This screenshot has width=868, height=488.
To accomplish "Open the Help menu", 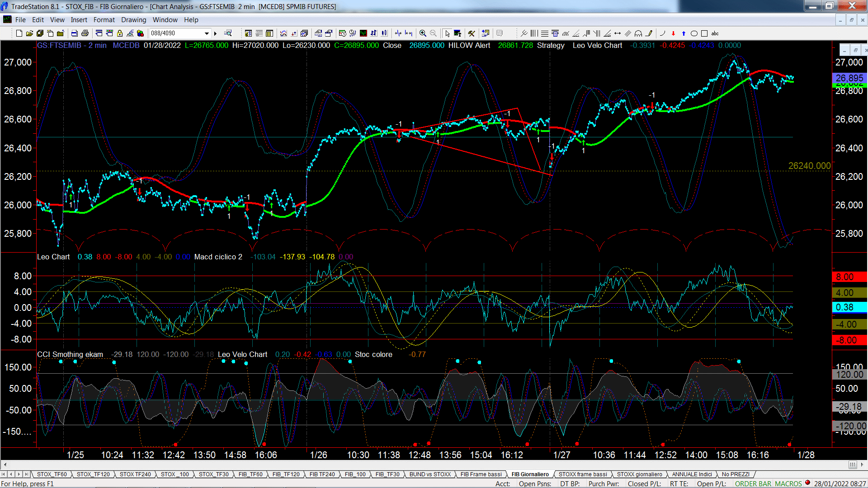I will click(191, 20).
